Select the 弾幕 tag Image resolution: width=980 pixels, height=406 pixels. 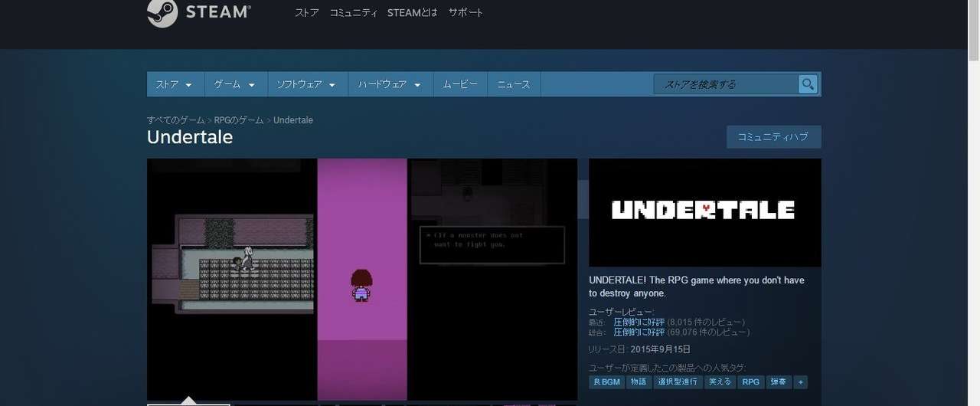(779, 381)
